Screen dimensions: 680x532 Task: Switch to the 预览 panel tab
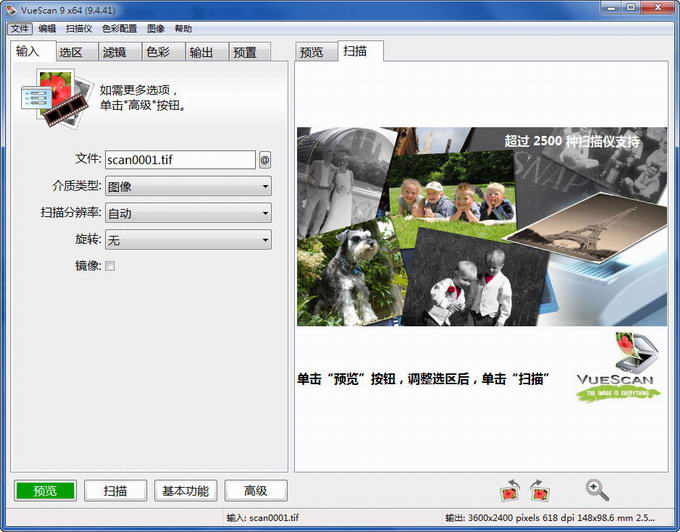click(316, 52)
